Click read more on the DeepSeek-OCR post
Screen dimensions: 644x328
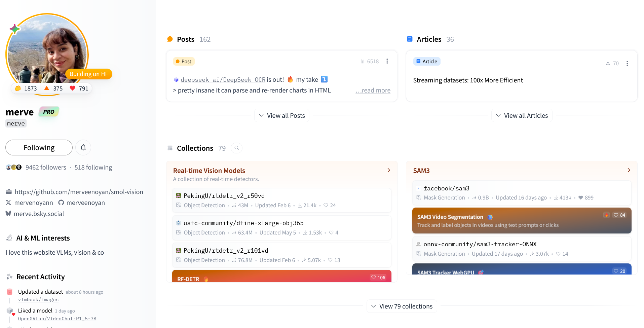pyautogui.click(x=373, y=90)
